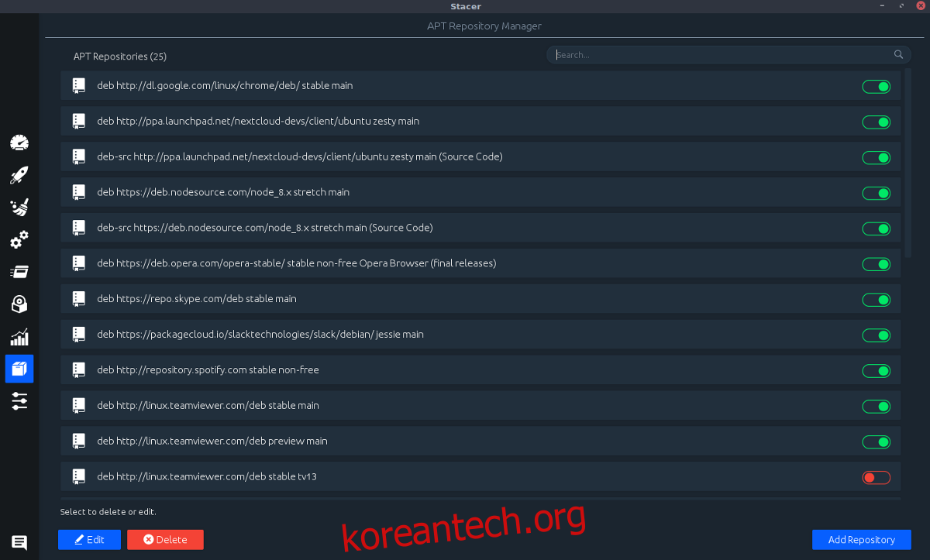The width and height of the screenshot is (930, 560).
Task: Toggle teamviewer deb stable main repository
Action: coord(877,407)
